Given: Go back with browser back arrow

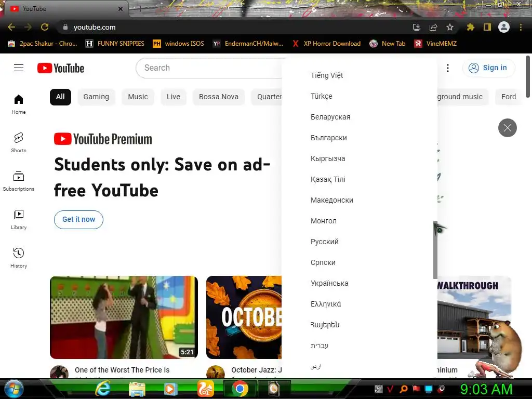Looking at the screenshot, I should (x=11, y=27).
